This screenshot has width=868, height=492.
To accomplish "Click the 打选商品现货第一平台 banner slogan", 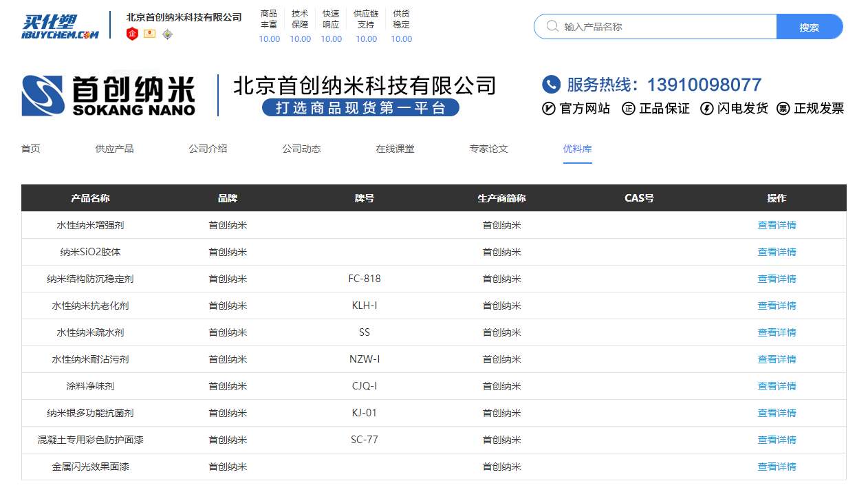I will [361, 107].
